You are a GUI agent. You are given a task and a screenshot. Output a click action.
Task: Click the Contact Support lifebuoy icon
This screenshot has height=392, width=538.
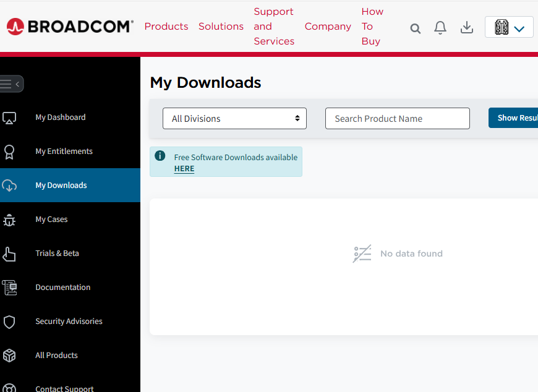coord(9,388)
